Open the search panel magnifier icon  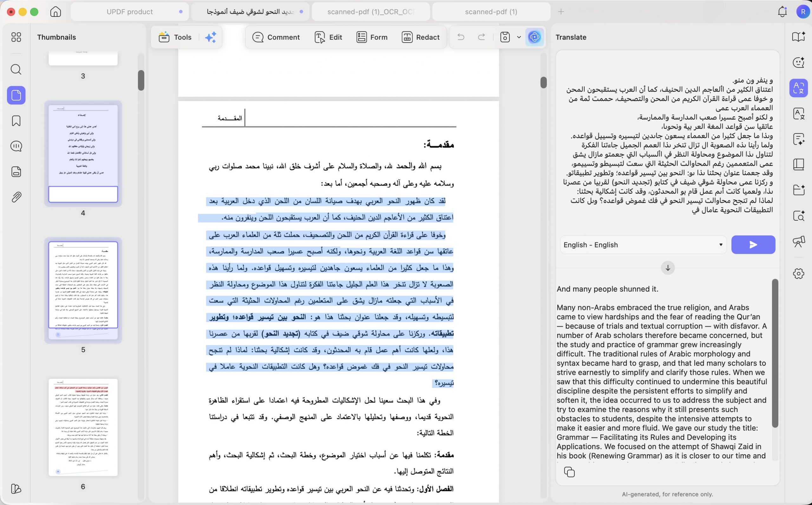click(16, 69)
